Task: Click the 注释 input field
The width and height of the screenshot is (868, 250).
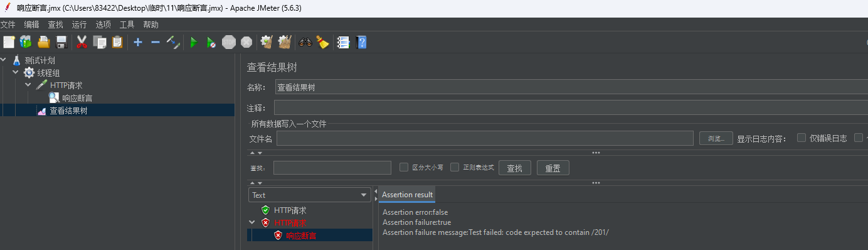Action: click(x=571, y=107)
